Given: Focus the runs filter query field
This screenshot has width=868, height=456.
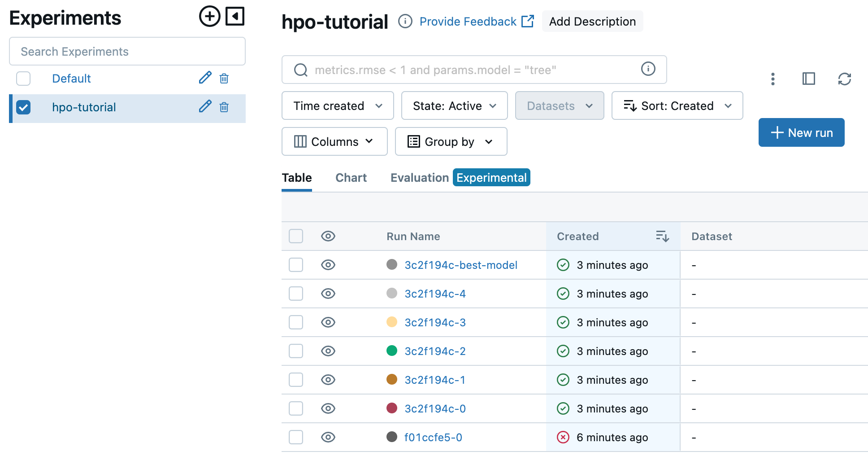Looking at the screenshot, I should tap(474, 70).
